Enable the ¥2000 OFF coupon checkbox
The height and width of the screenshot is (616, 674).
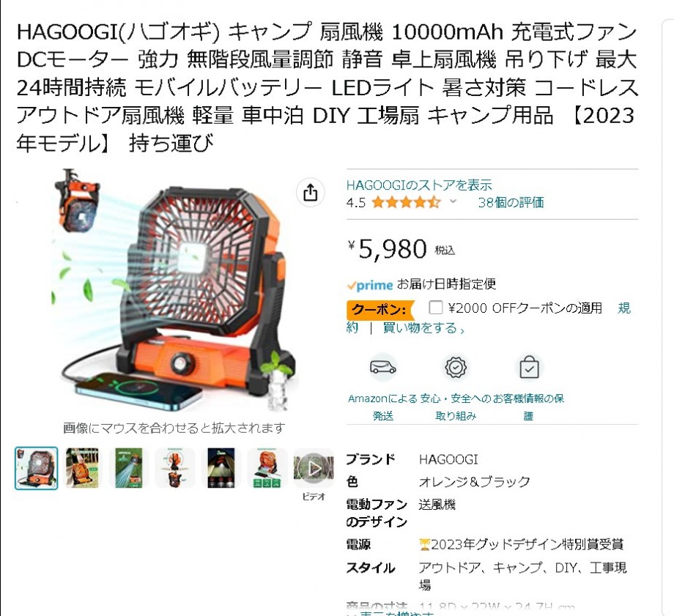pyautogui.click(x=435, y=308)
